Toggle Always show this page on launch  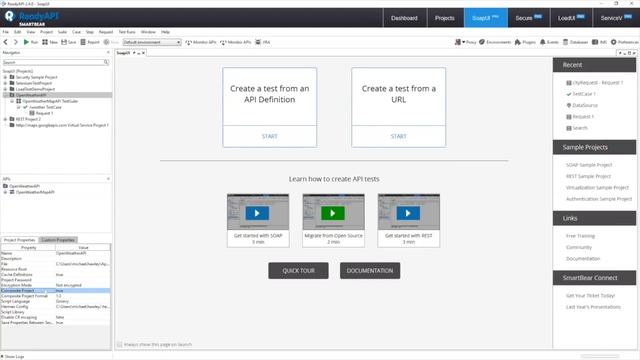click(x=120, y=344)
